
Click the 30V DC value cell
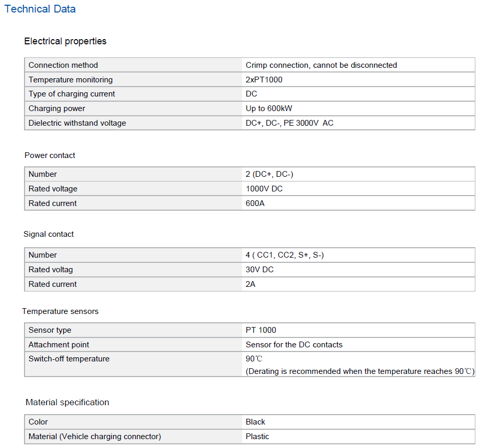[x=259, y=270]
